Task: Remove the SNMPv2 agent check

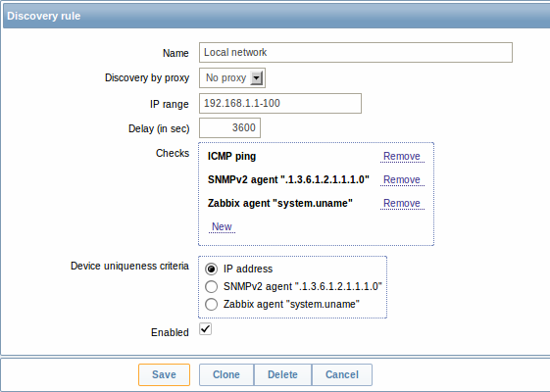Action: click(402, 180)
